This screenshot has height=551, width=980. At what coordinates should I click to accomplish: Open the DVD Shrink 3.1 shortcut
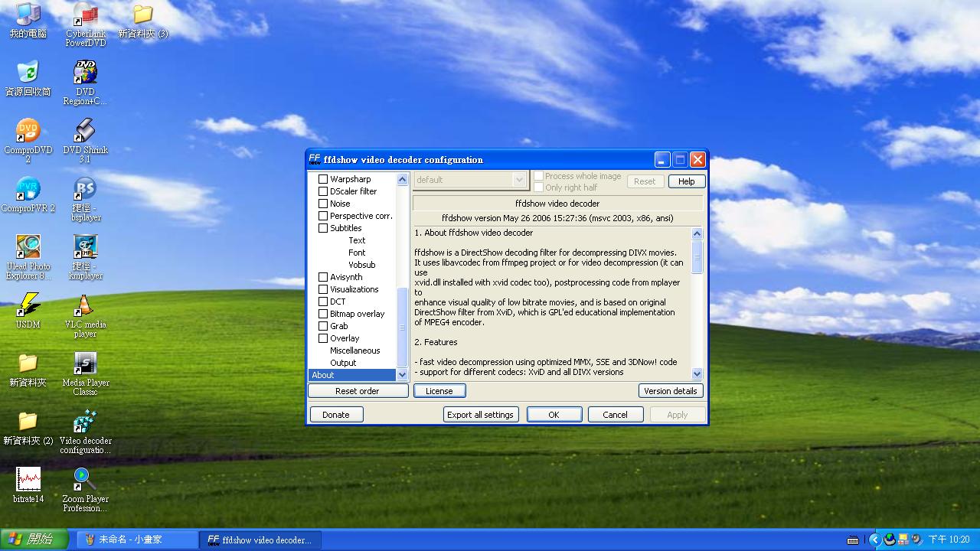coord(85,132)
